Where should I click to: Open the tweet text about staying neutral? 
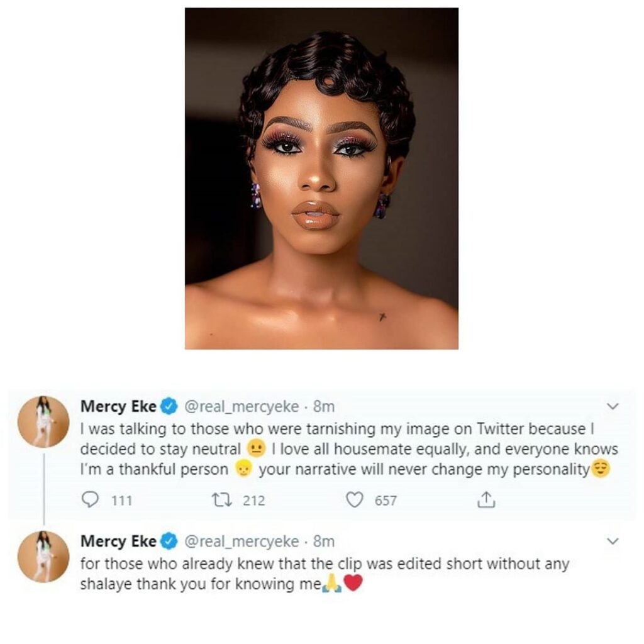click(x=340, y=449)
